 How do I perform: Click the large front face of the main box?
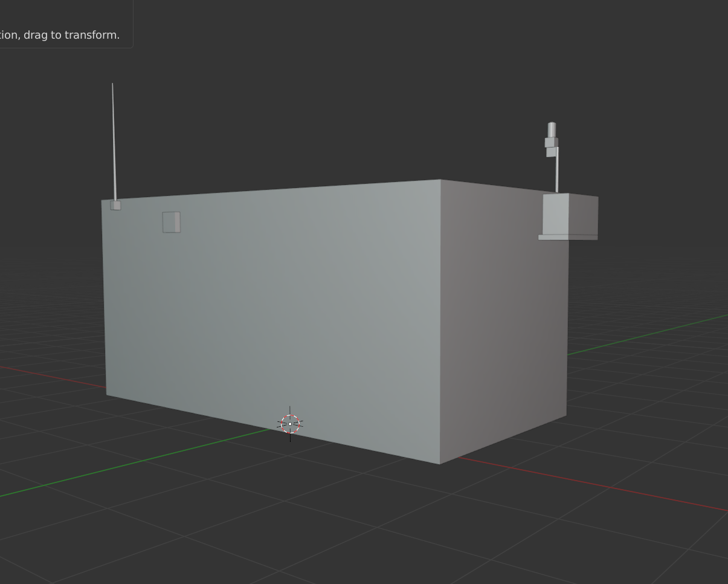[272, 302]
